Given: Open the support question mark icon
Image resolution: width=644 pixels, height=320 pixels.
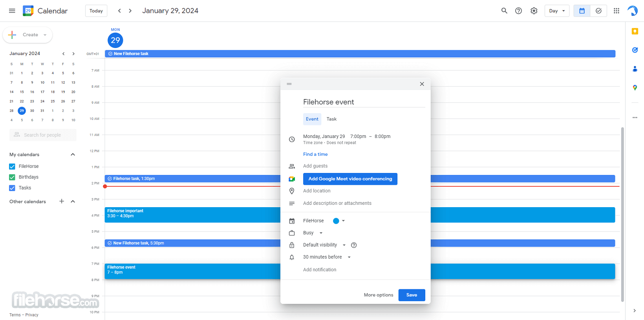Looking at the screenshot, I should [x=519, y=11].
